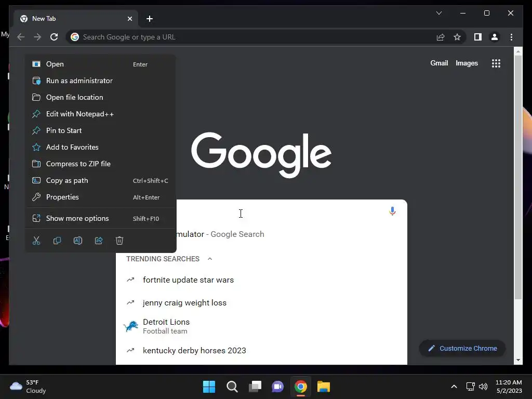
Task: Go back with Chrome's back arrow
Action: 21,37
